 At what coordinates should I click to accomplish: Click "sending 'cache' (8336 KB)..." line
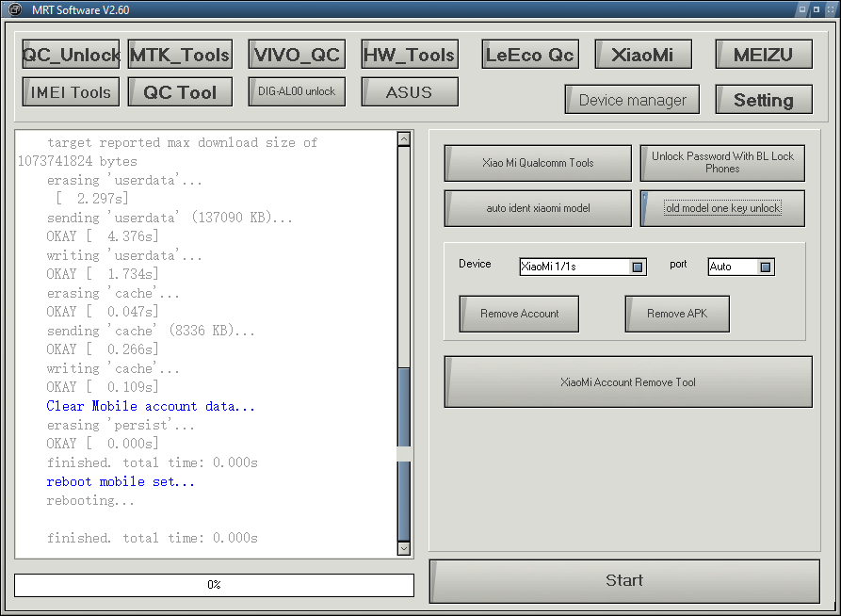tap(151, 331)
